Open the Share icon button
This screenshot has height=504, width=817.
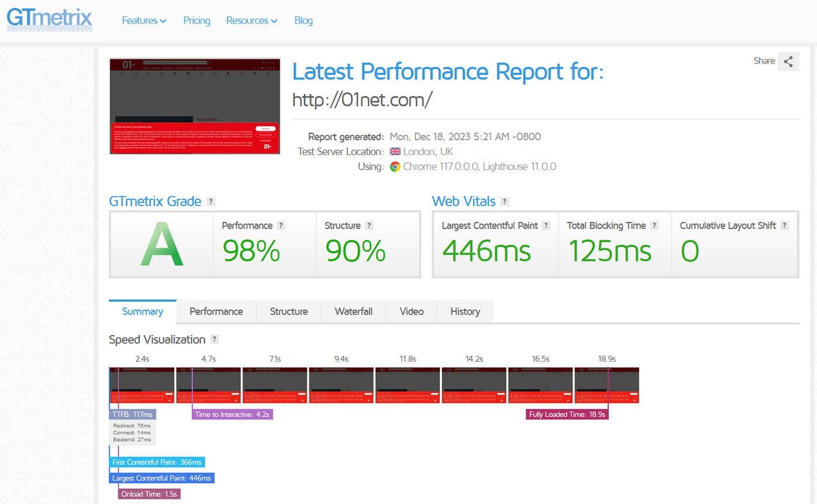tap(788, 61)
